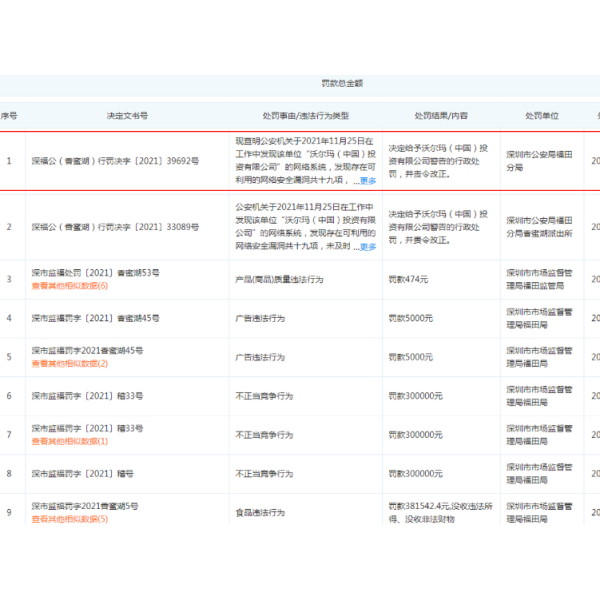This screenshot has height=600, width=600.
Task: Select "深市监福处罚〔2021〕香蜜湖53号" cell
Action: point(96,273)
